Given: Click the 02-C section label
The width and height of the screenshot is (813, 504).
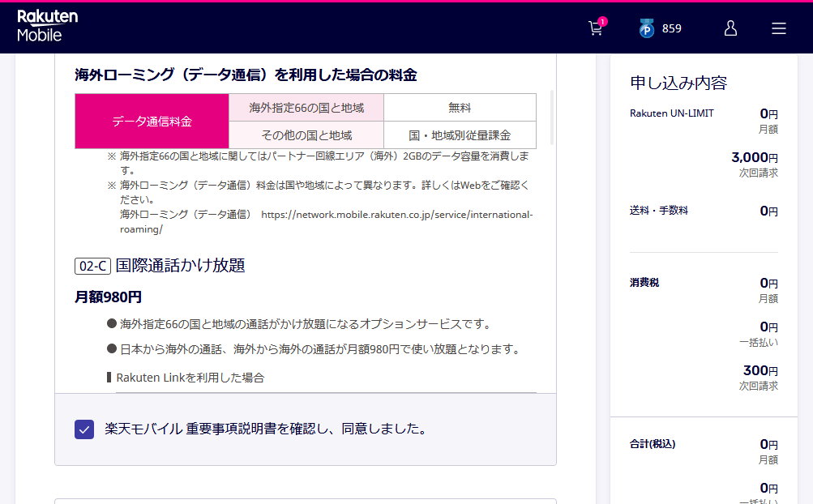Looking at the screenshot, I should 93,266.
